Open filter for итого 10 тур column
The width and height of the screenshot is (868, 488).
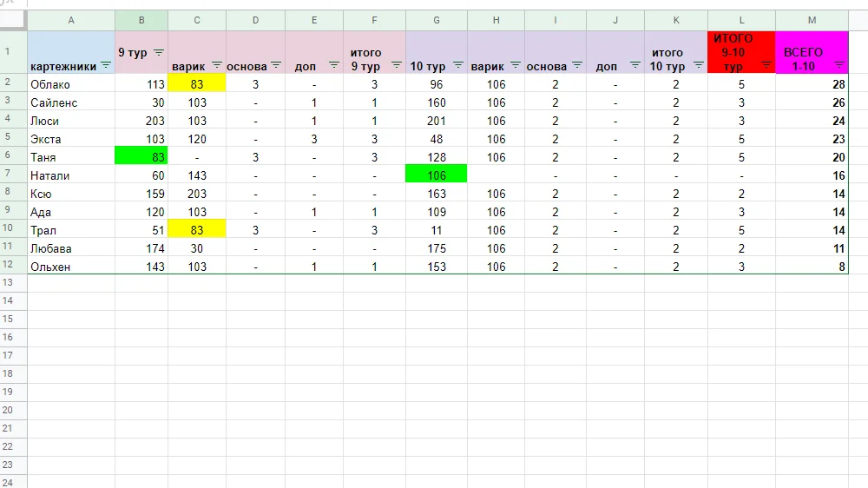[x=698, y=65]
